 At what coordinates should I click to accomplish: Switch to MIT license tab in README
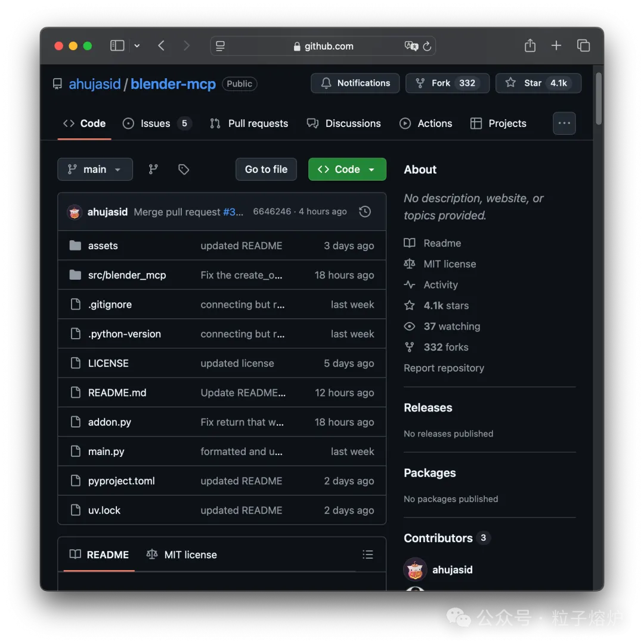point(181,555)
